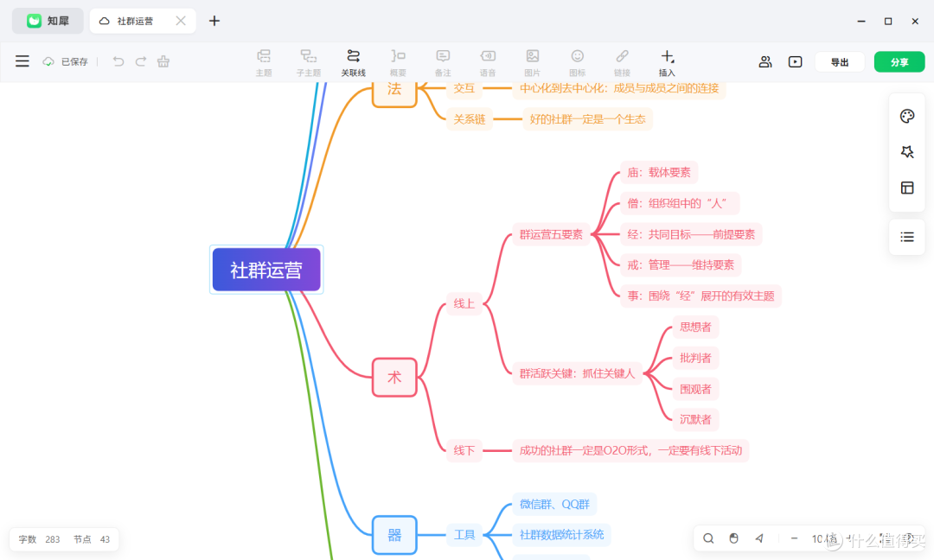
Task: Insert voice recording (语音)
Action: coord(488,63)
